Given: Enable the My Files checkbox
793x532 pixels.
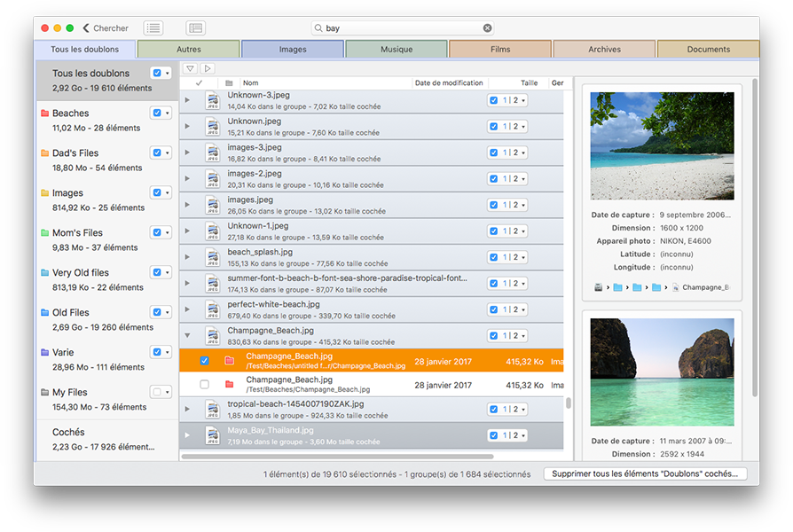Looking at the screenshot, I should (x=157, y=392).
